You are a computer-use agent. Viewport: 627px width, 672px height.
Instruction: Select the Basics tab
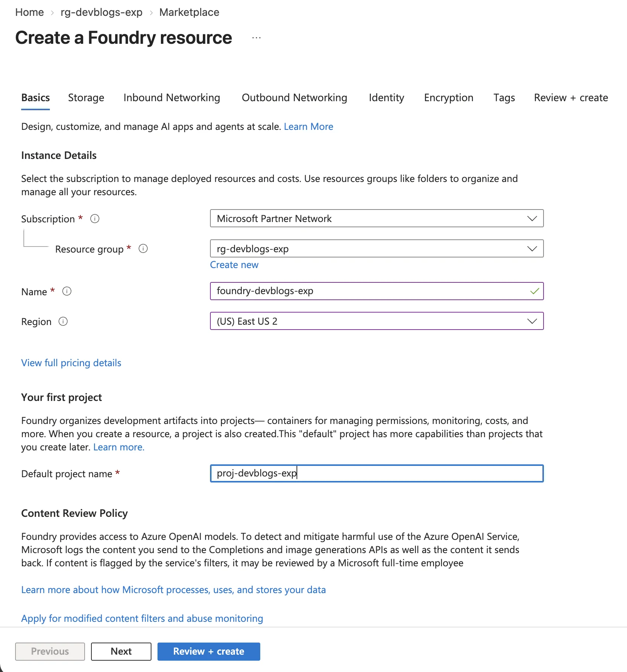(36, 98)
